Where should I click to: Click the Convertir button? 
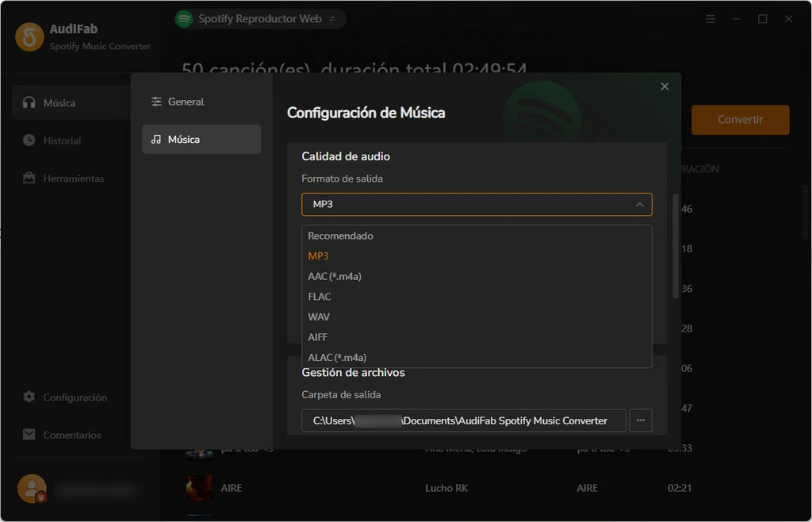pyautogui.click(x=740, y=120)
